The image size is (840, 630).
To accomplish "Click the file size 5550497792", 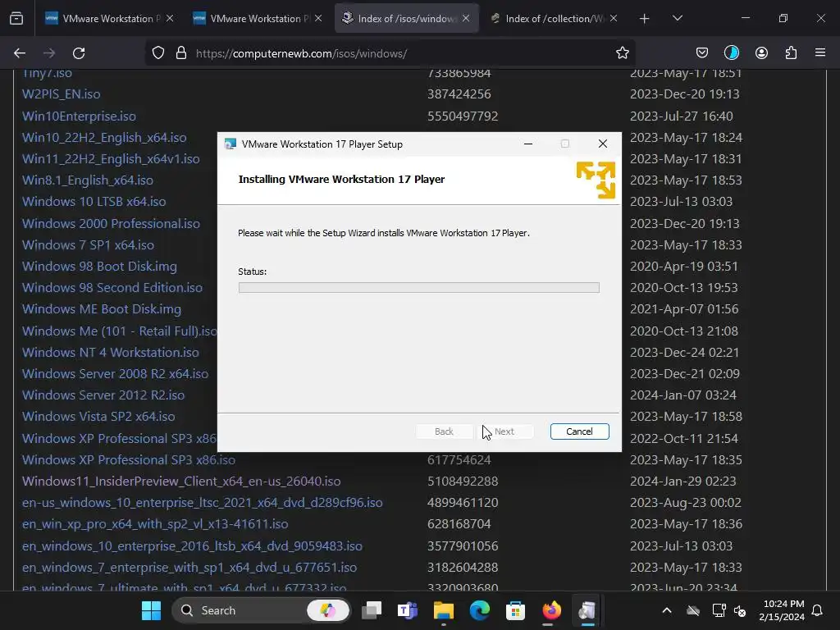I will click(463, 116).
